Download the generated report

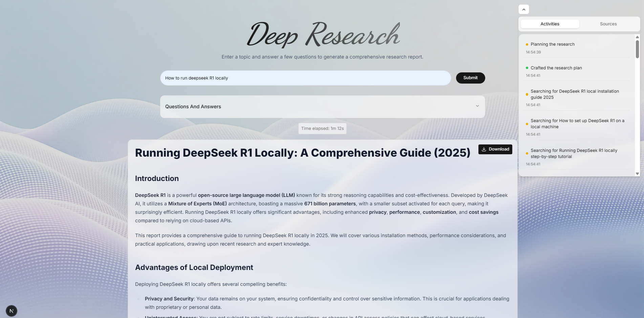[x=495, y=149]
